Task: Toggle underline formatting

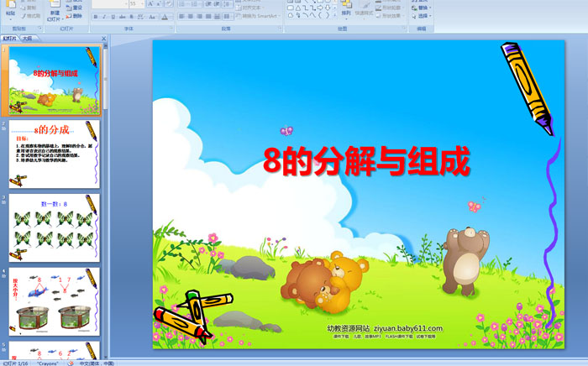Action: (113, 17)
